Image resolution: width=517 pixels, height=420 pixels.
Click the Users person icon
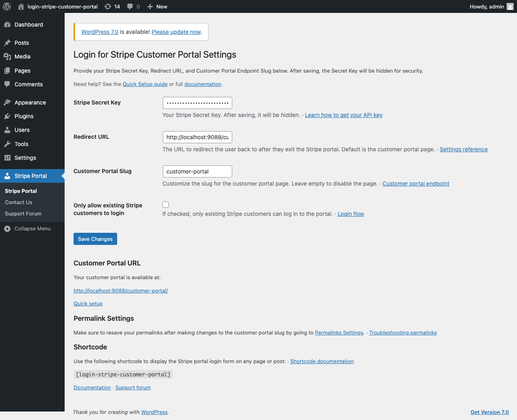pos(7,130)
